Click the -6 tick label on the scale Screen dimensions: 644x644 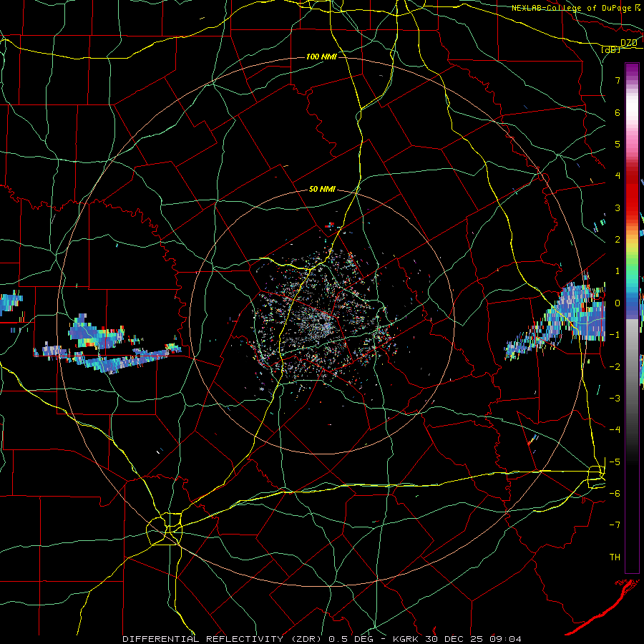[x=615, y=494]
